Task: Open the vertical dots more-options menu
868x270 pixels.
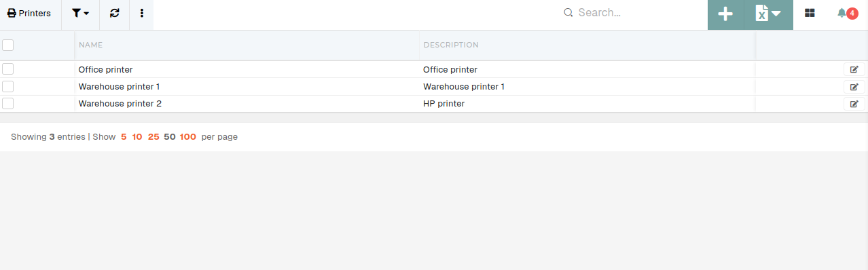Action: coord(141,14)
